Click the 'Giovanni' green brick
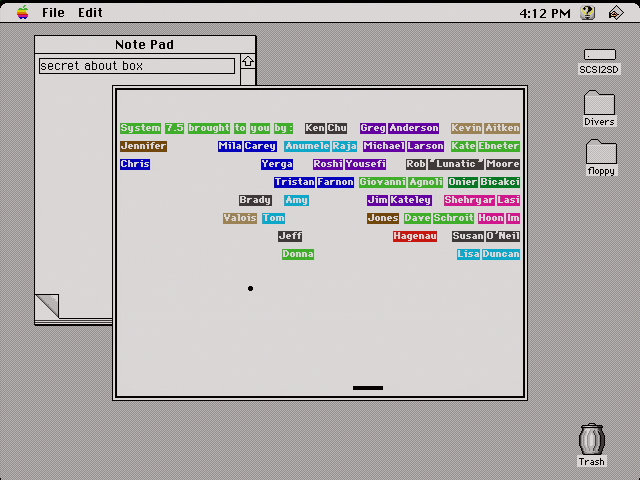The image size is (640, 480). click(x=382, y=182)
